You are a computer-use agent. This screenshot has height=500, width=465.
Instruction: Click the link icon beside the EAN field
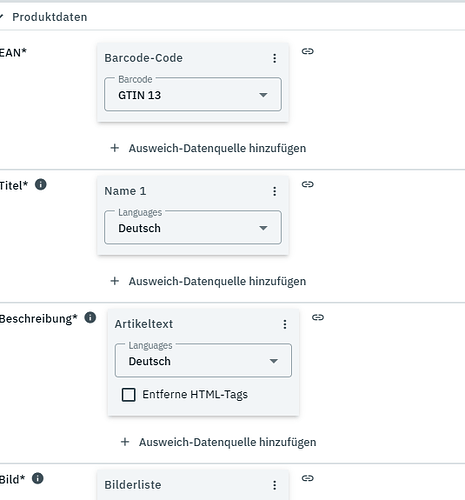click(307, 51)
